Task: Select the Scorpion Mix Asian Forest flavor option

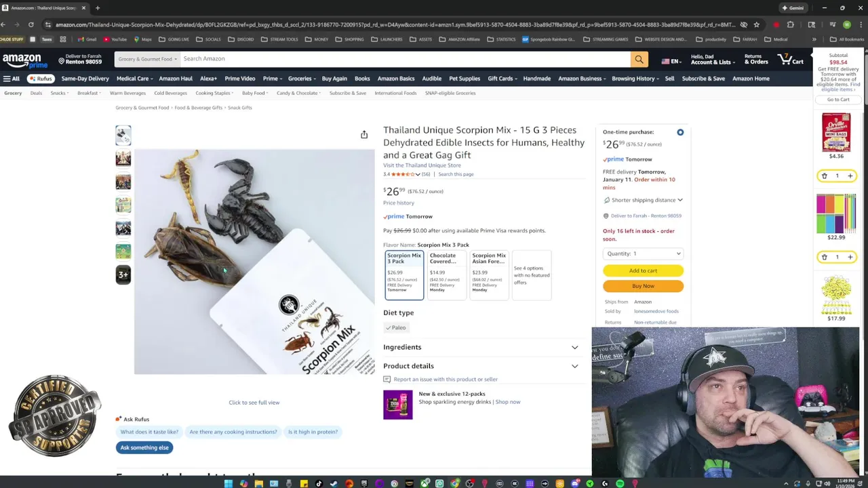Action: (489, 274)
